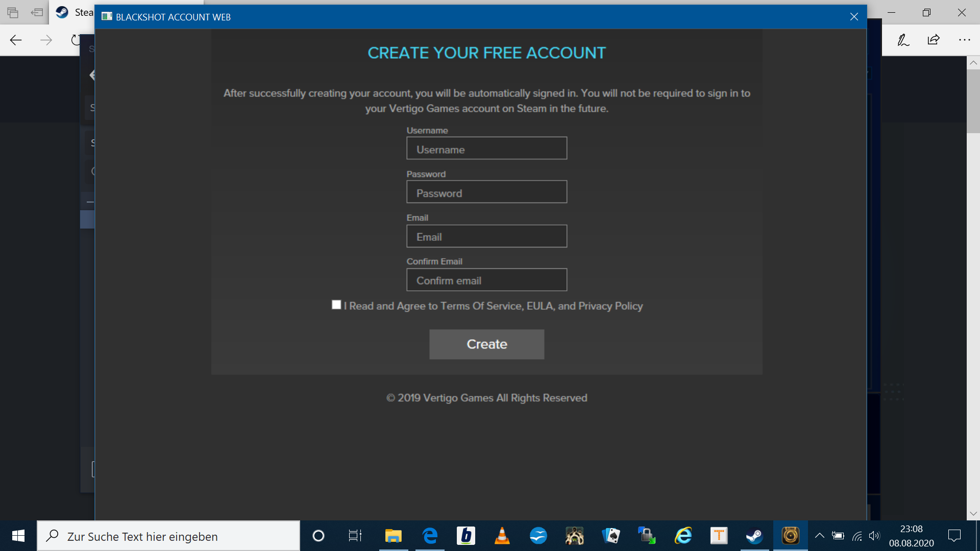Click into the Password field
Viewport: 980px width, 551px height.
pos(486,192)
